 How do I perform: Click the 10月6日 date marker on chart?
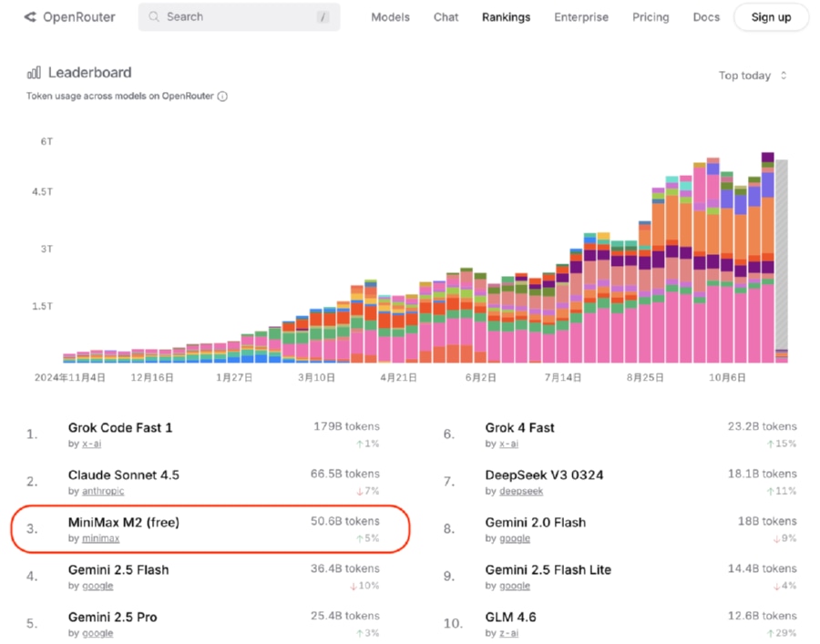[727, 377]
